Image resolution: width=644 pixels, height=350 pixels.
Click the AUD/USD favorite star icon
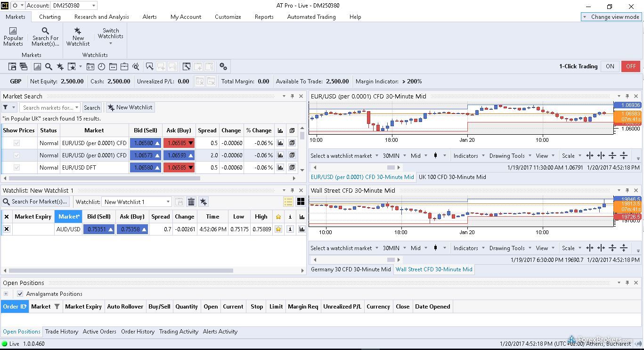coord(278,229)
